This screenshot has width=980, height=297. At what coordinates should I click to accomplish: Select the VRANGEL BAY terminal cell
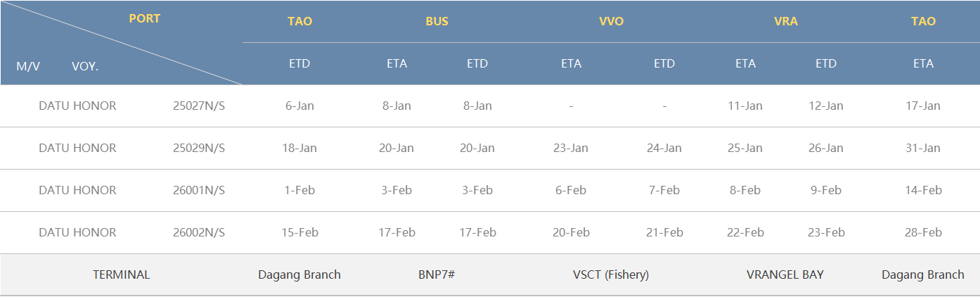point(785,274)
